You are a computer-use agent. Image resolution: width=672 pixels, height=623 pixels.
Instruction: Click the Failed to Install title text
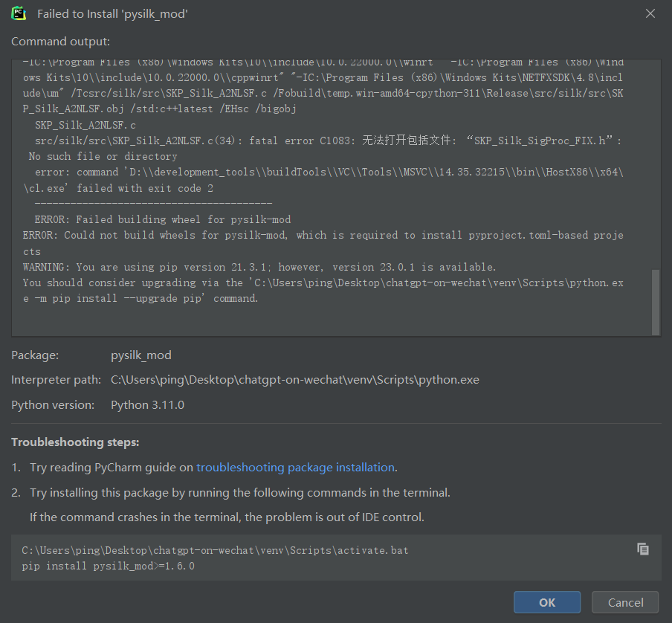coord(114,13)
